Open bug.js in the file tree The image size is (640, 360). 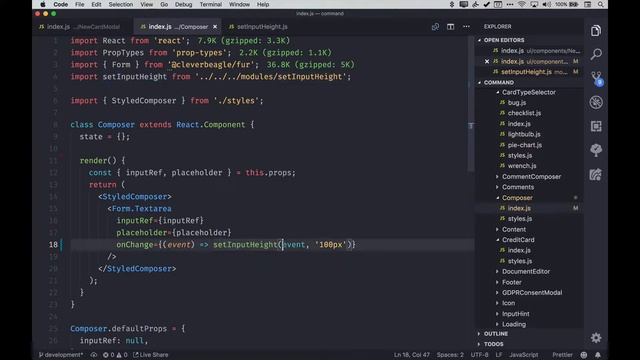(517, 103)
